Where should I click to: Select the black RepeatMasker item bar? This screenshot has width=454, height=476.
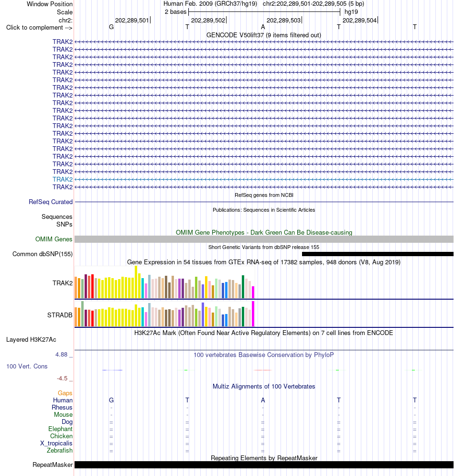coord(264,465)
